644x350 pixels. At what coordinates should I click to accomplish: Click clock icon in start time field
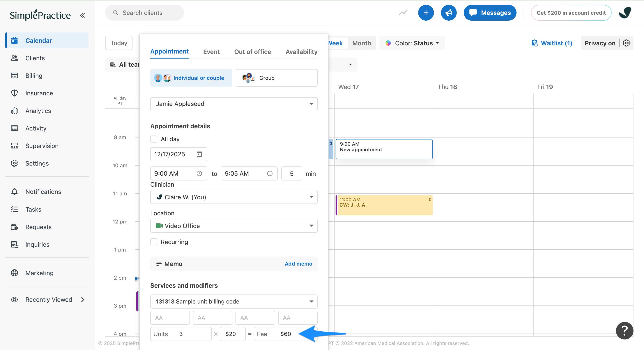199,173
